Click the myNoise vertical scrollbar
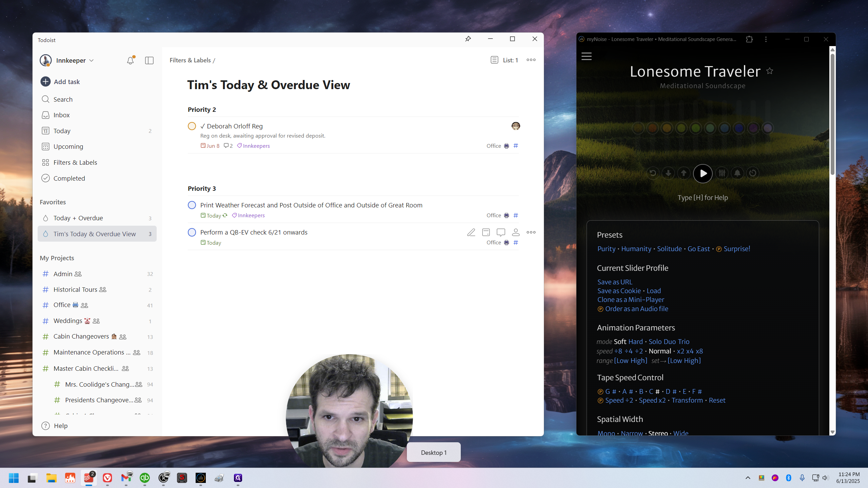The width and height of the screenshot is (868, 488). 832,114
